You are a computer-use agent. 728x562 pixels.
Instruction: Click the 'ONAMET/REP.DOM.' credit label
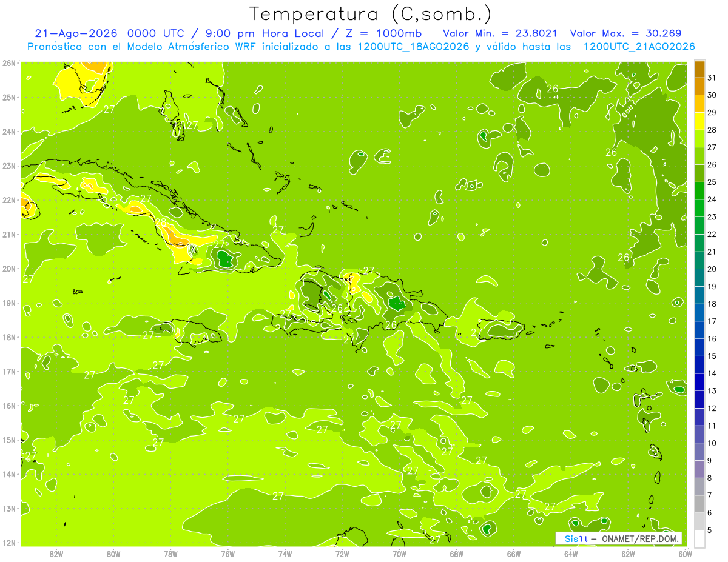click(x=641, y=538)
